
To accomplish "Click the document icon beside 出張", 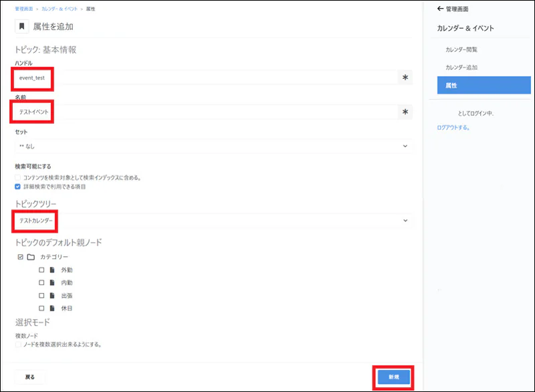I will [52, 296].
